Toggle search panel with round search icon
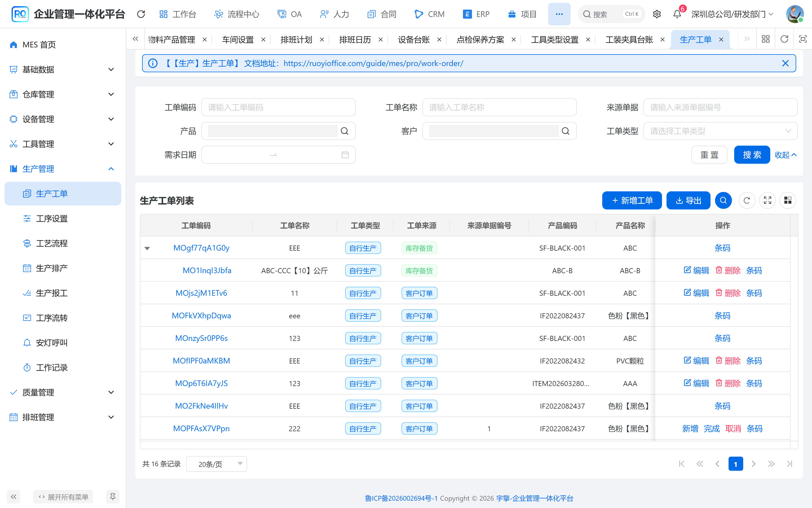This screenshot has width=812, height=508. tap(723, 201)
